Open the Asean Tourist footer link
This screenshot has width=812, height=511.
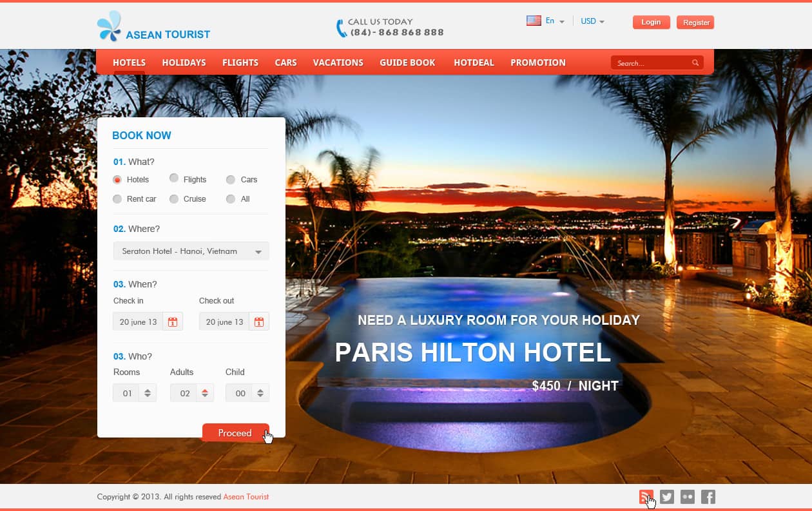[246, 497]
